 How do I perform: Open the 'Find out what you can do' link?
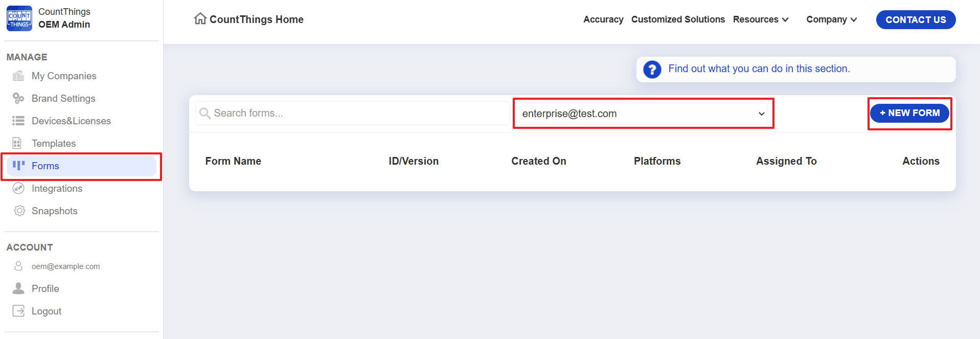tap(759, 69)
